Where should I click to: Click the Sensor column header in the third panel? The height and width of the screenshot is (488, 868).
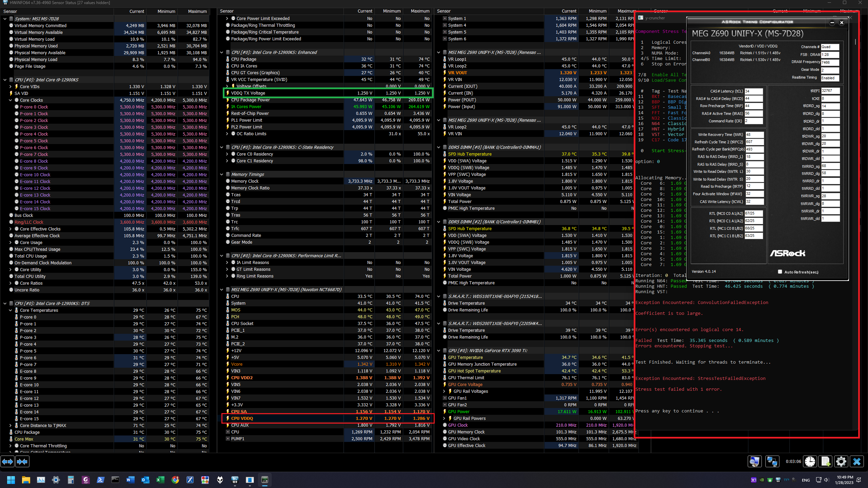(x=489, y=11)
